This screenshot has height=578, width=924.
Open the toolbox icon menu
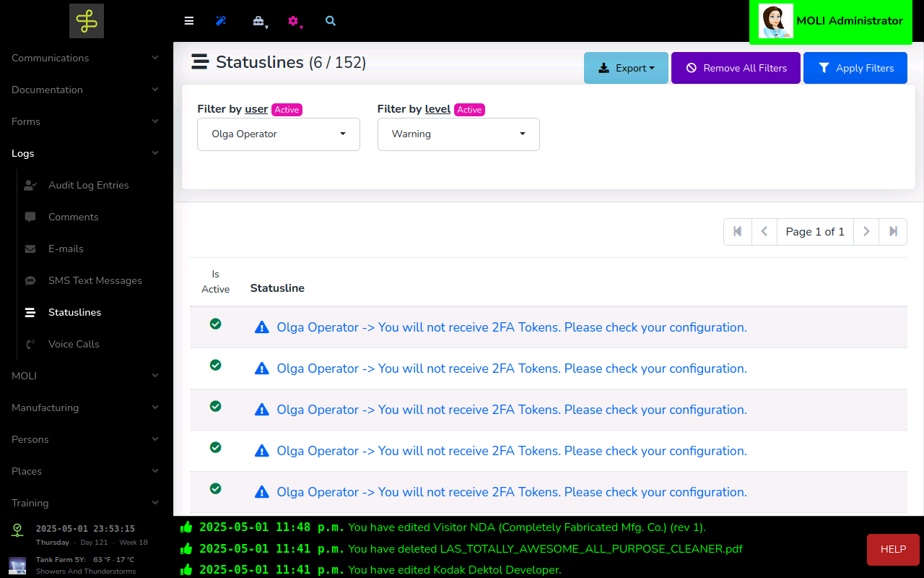[258, 21]
